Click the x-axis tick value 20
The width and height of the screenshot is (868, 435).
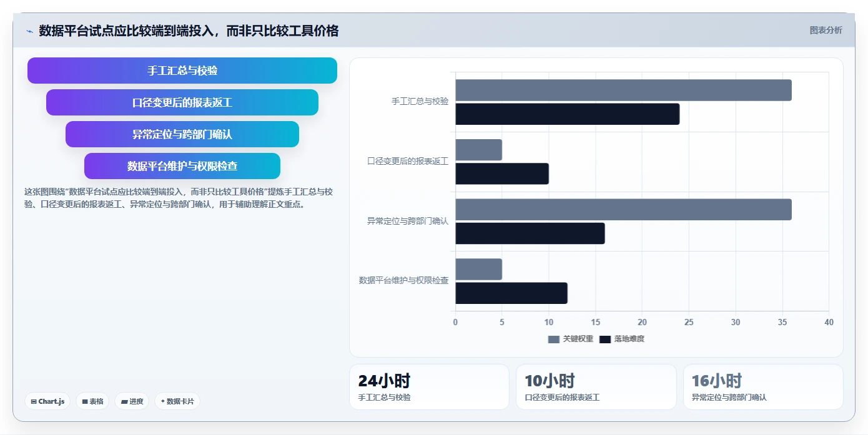(x=642, y=322)
